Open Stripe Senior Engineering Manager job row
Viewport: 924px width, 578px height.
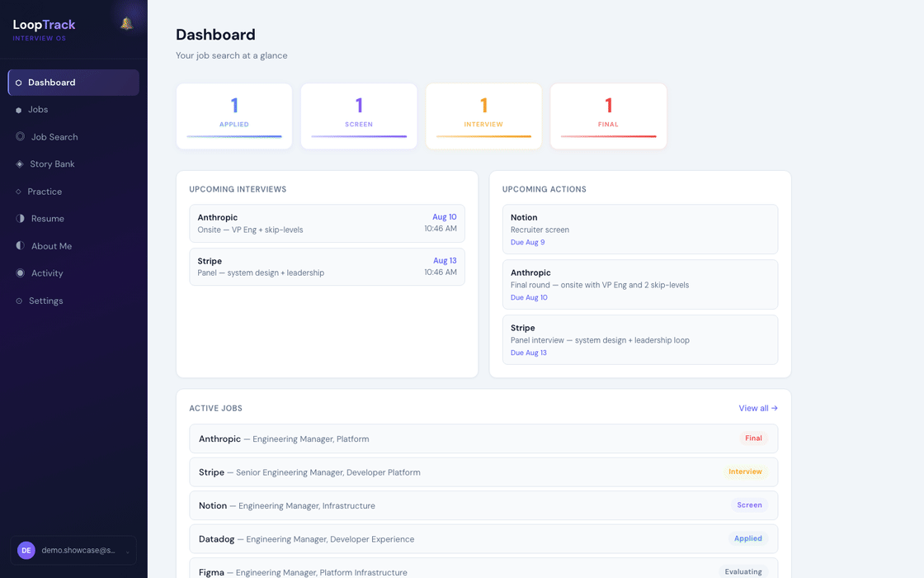click(x=483, y=471)
